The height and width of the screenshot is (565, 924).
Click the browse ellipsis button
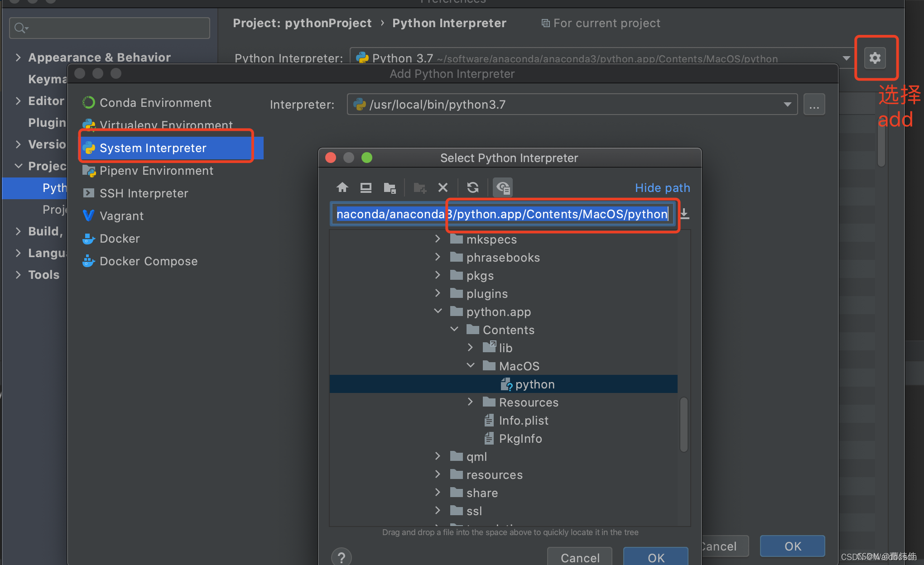814,105
